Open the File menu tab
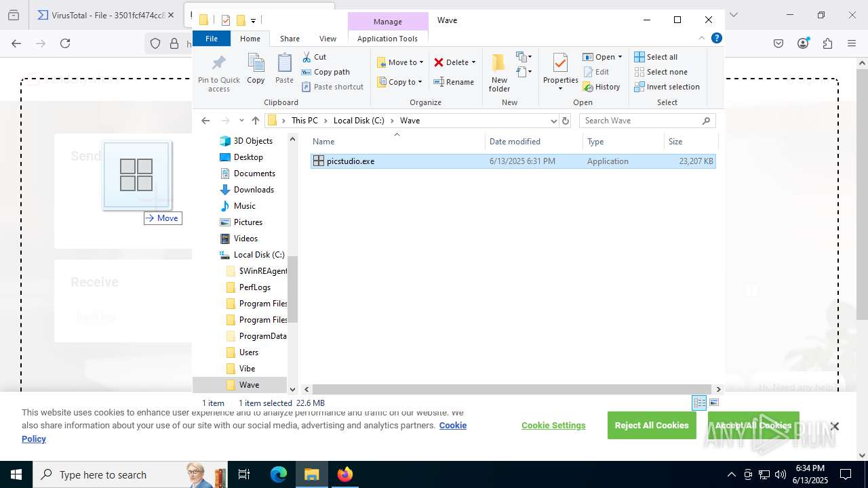868x488 pixels. pos(212,39)
